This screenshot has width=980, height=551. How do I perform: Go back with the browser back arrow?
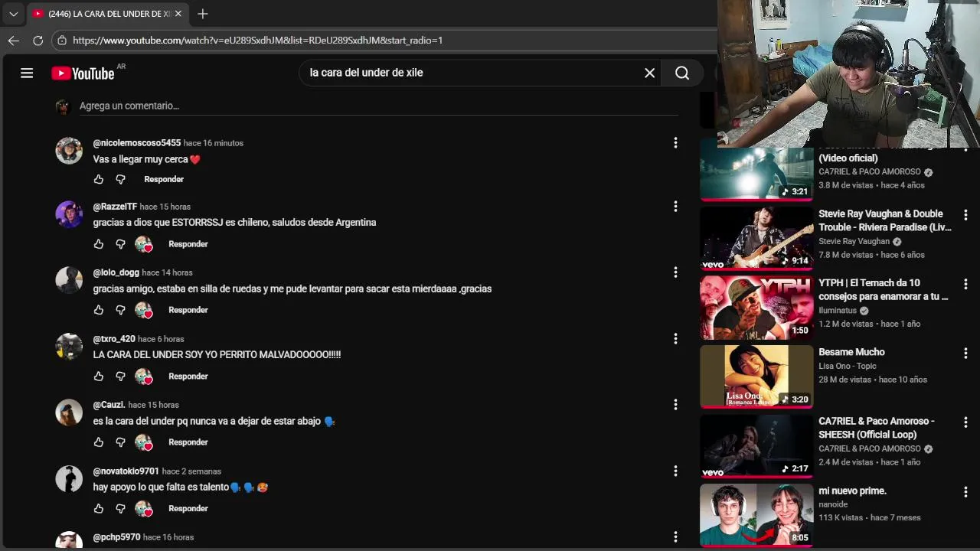14,40
